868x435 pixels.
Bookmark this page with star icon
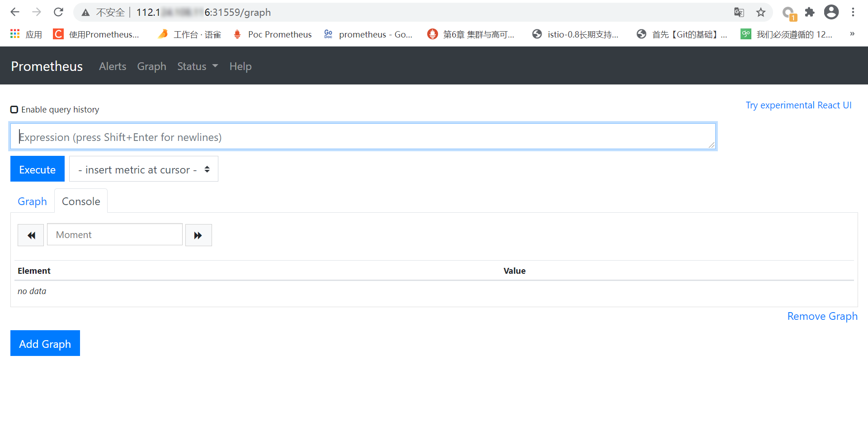click(x=761, y=12)
